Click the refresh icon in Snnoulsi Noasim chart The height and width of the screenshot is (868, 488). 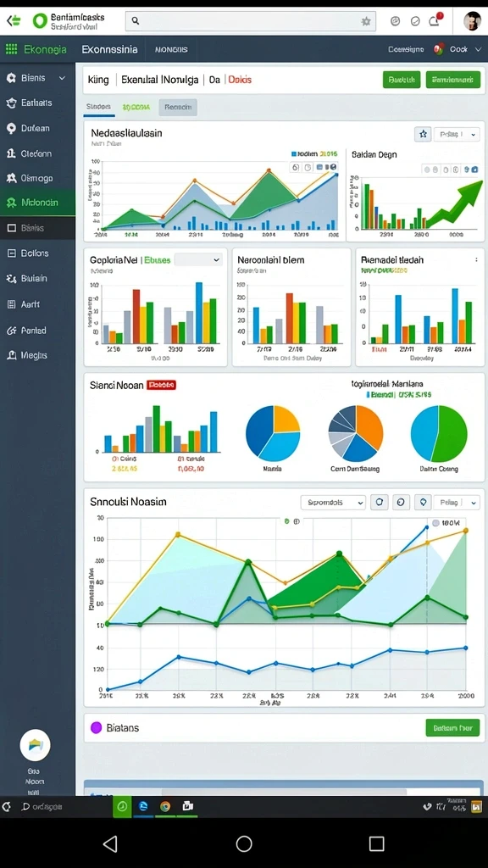pyautogui.click(x=379, y=502)
